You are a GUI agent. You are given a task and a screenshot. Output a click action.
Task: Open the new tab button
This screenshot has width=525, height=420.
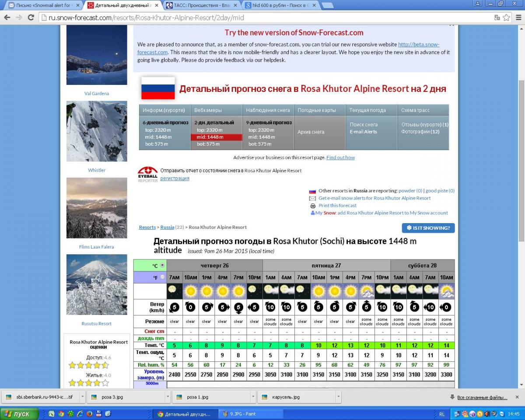328,5
